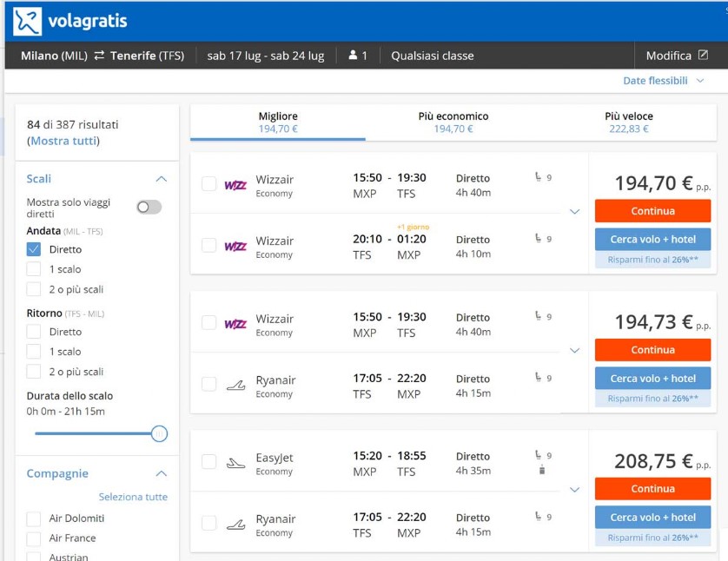Click Wizzair logo on the 20:10 return flight
This screenshot has width=728, height=561.
tap(235, 246)
